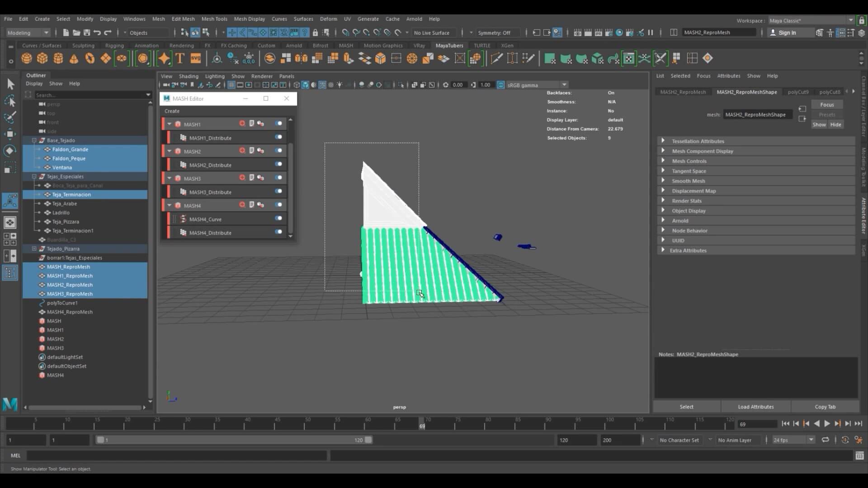Open the Modeling menu set dropdown
This screenshot has height=488, width=868.
pyautogui.click(x=28, y=33)
